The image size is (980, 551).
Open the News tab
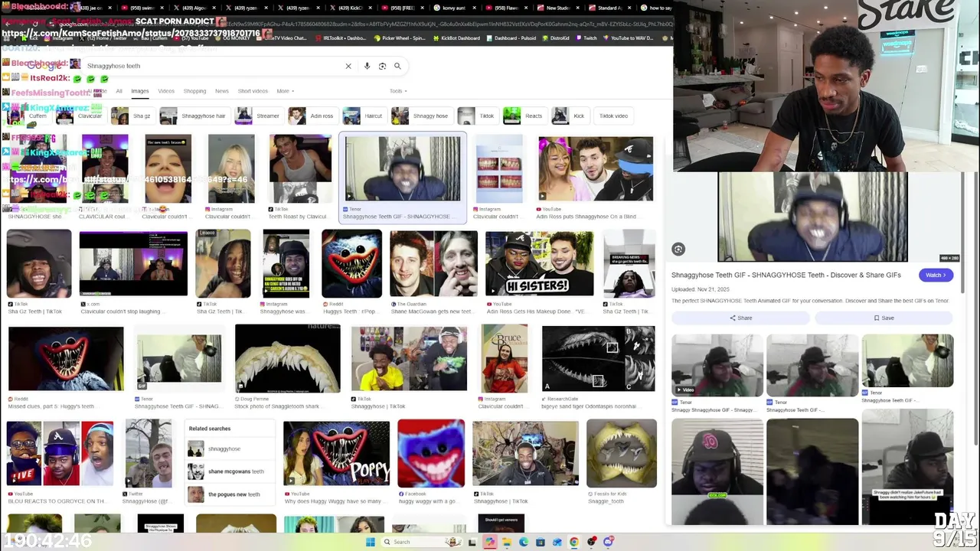click(x=222, y=91)
